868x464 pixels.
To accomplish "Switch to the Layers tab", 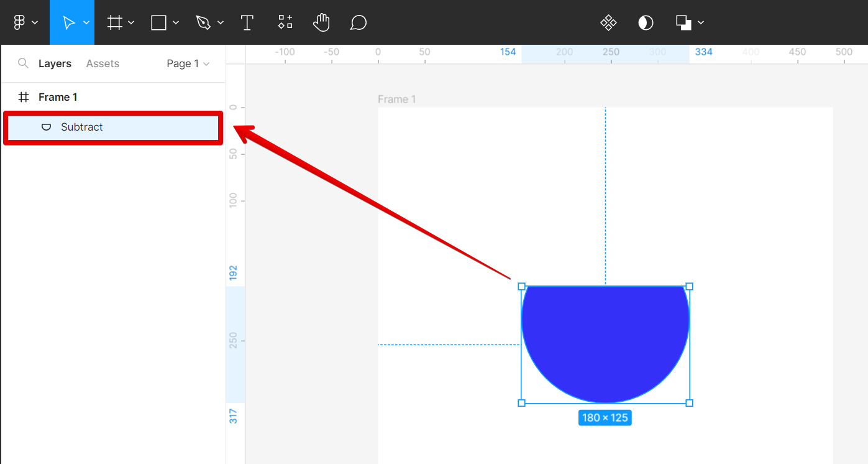I will tap(55, 63).
